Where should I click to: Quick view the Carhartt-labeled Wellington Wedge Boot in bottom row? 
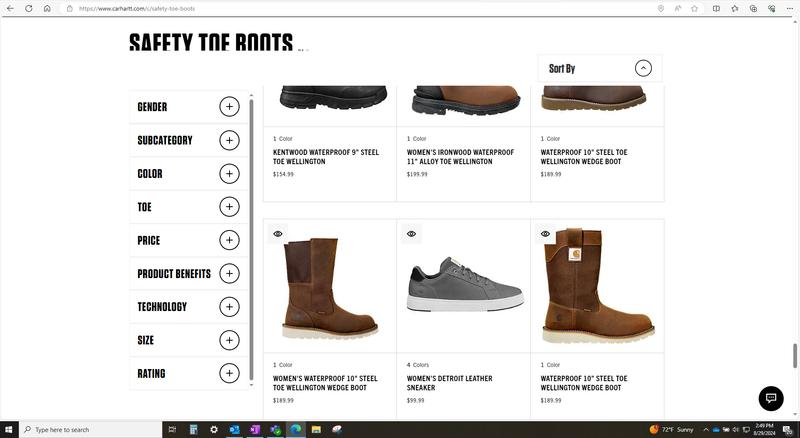click(x=545, y=234)
